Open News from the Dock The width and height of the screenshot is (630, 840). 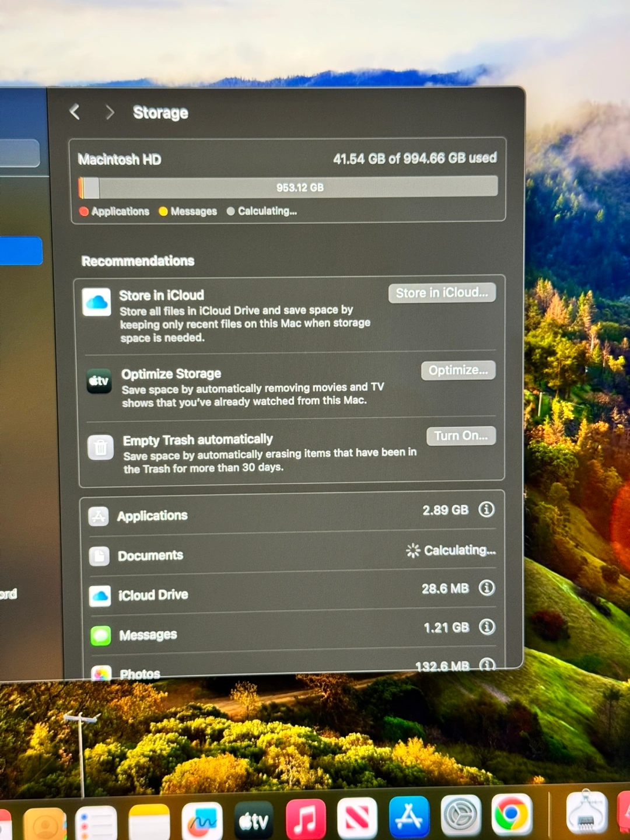357,818
